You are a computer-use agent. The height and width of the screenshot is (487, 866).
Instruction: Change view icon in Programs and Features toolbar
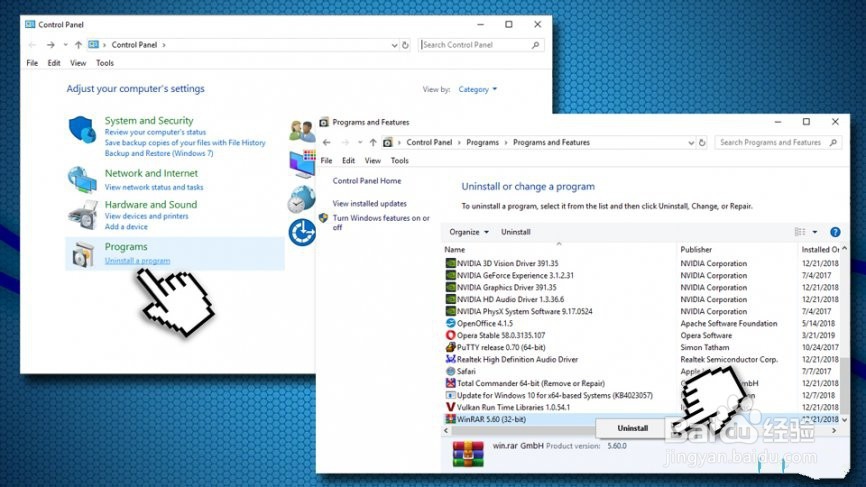(x=800, y=232)
